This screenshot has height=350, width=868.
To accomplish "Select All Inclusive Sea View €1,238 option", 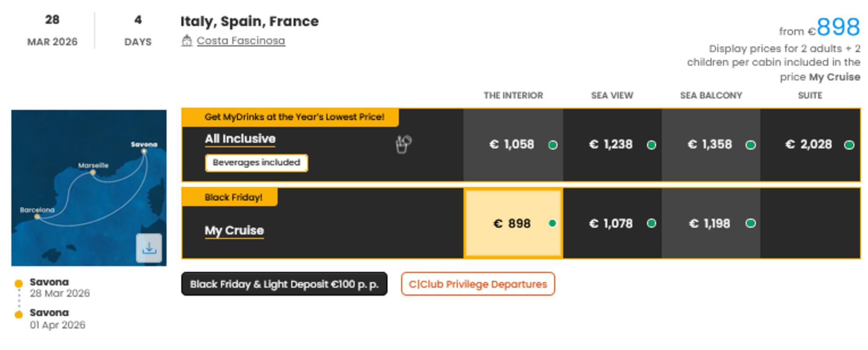I will 611,144.
